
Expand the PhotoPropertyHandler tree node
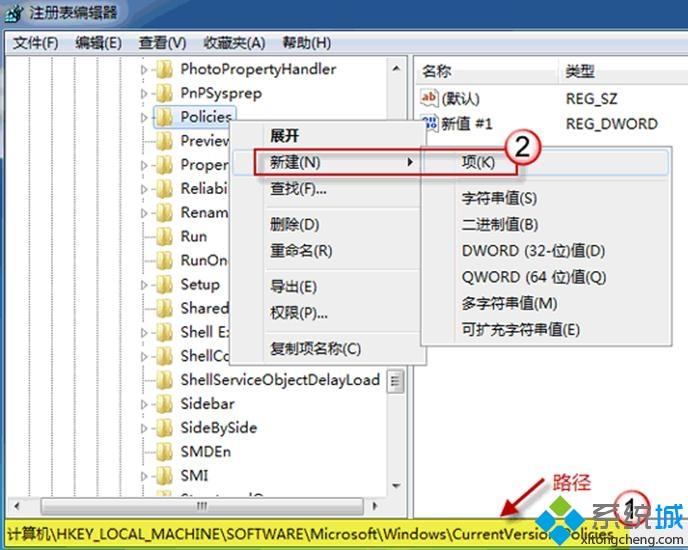click(x=144, y=69)
